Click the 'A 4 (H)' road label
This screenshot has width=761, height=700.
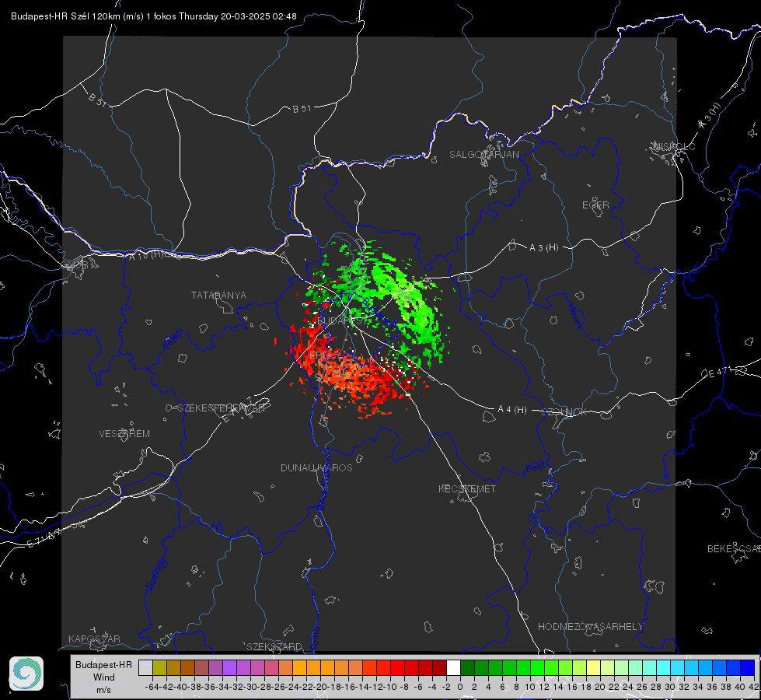coord(512,410)
